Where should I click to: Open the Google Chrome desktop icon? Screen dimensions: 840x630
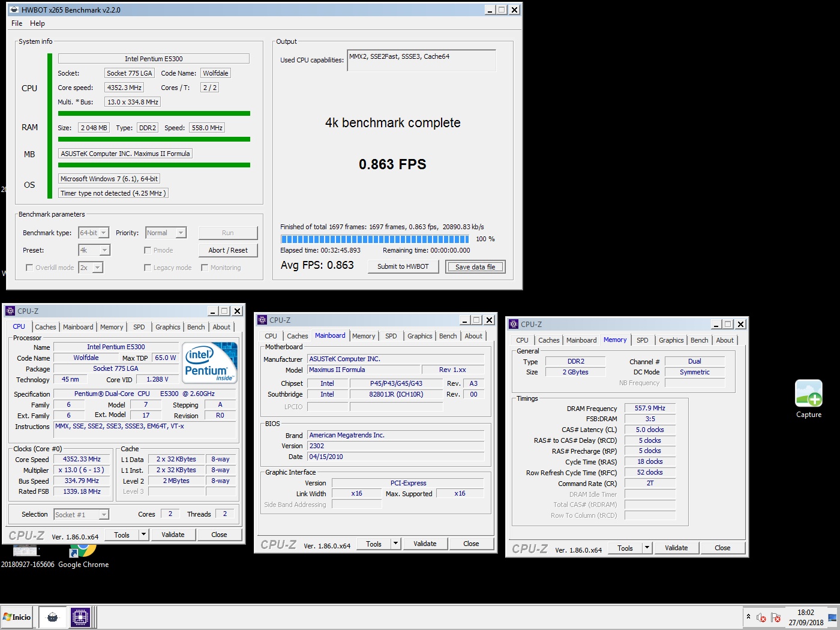click(83, 556)
